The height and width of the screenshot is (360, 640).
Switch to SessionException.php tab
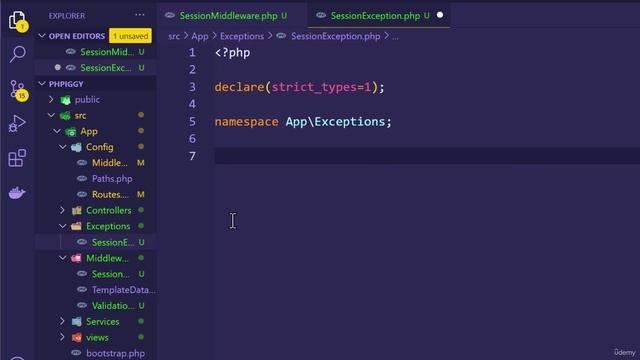[x=379, y=16]
